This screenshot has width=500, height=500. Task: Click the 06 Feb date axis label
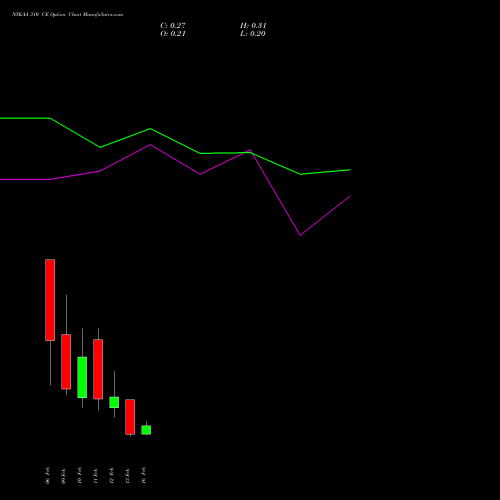(x=48, y=476)
